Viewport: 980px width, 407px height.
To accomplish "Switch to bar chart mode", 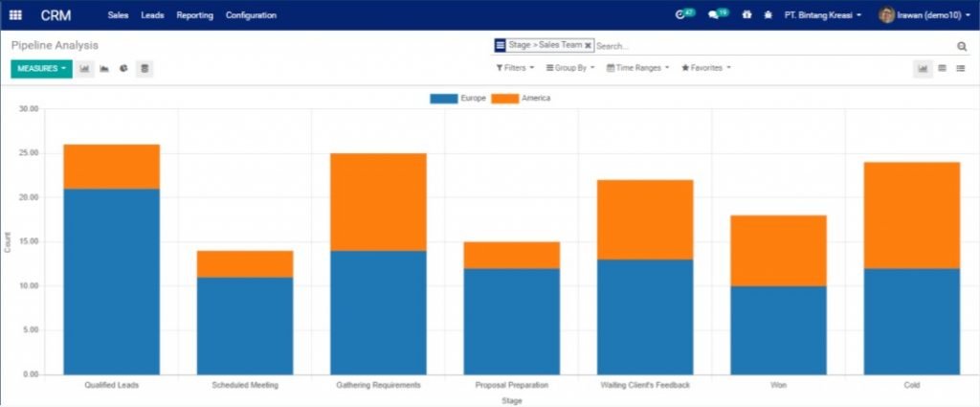I will click(85, 69).
